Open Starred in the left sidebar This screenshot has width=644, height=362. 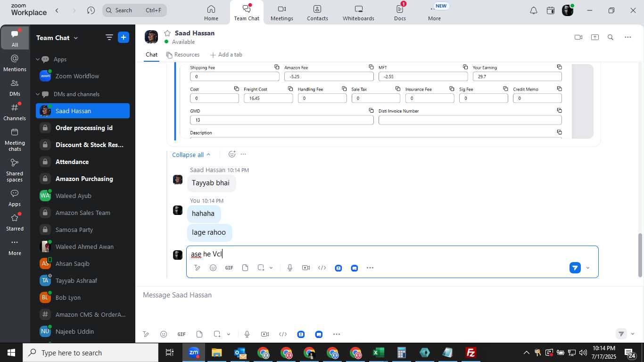[x=15, y=222]
